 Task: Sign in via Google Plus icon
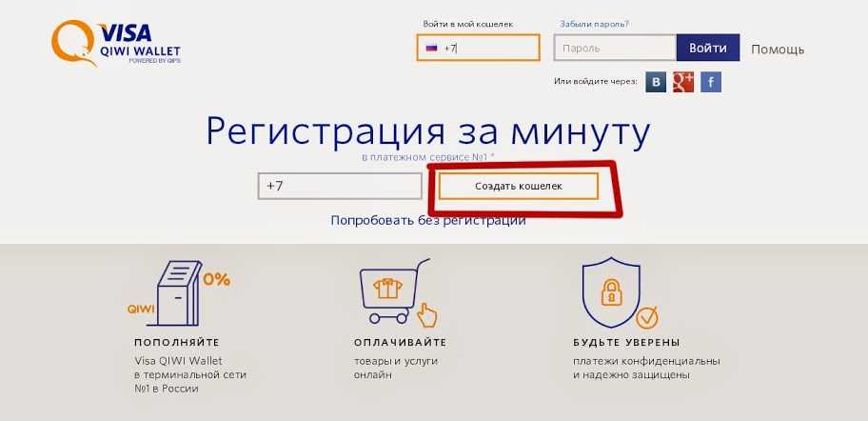click(683, 83)
